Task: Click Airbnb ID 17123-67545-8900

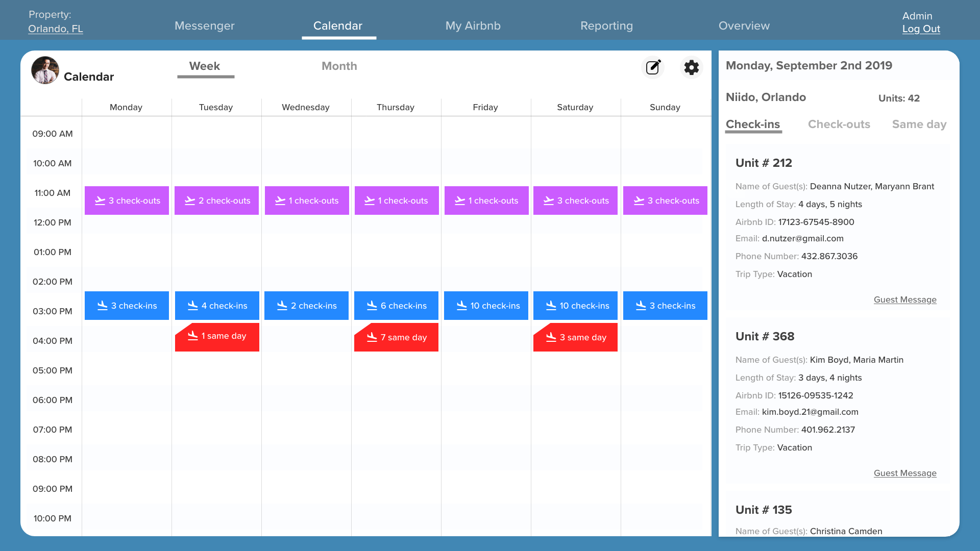Action: click(816, 222)
